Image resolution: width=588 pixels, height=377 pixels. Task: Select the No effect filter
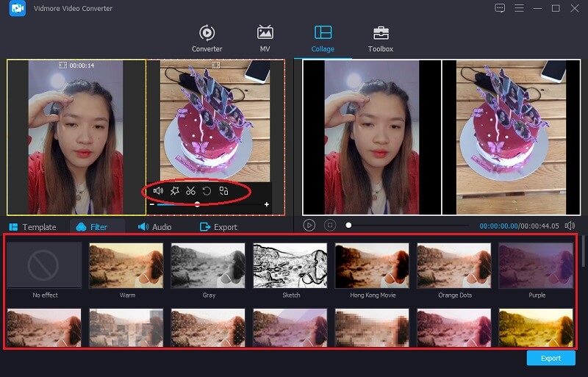pyautogui.click(x=44, y=265)
